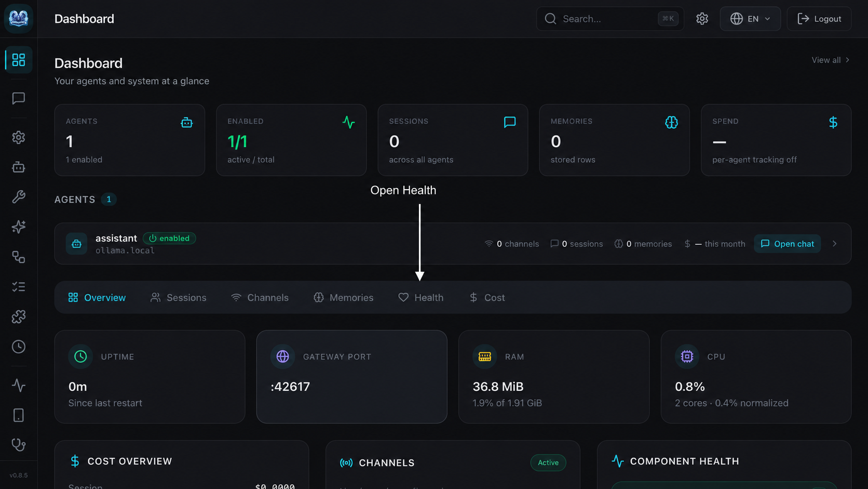Screen dimensions: 868x489
Task: Open the wrench tools icon in sidebar
Action: pos(19,197)
